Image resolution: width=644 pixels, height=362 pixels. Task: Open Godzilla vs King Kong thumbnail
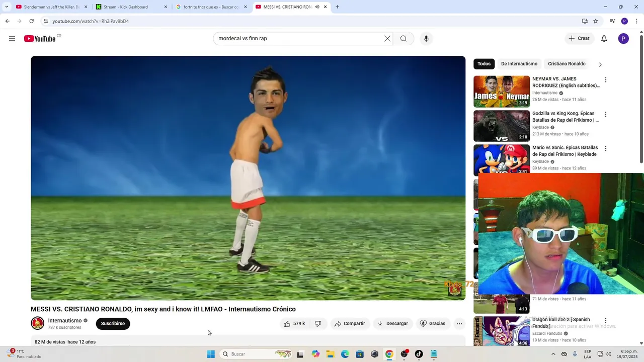point(502,126)
